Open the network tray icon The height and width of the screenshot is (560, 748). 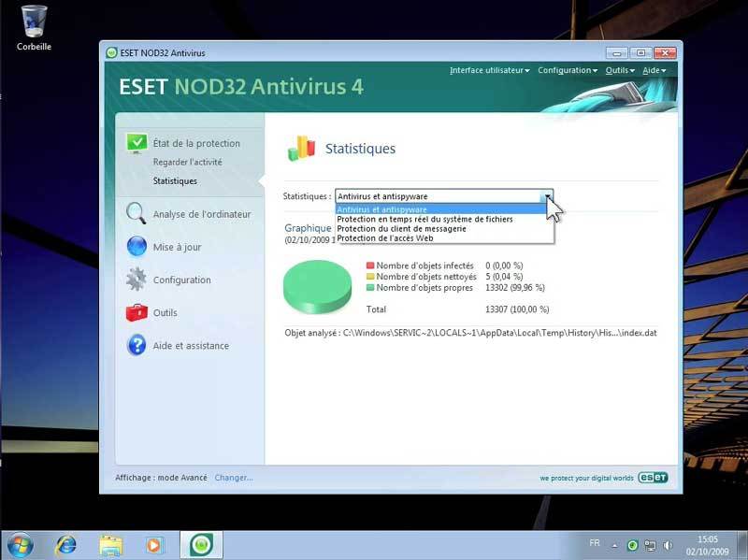pos(650,545)
